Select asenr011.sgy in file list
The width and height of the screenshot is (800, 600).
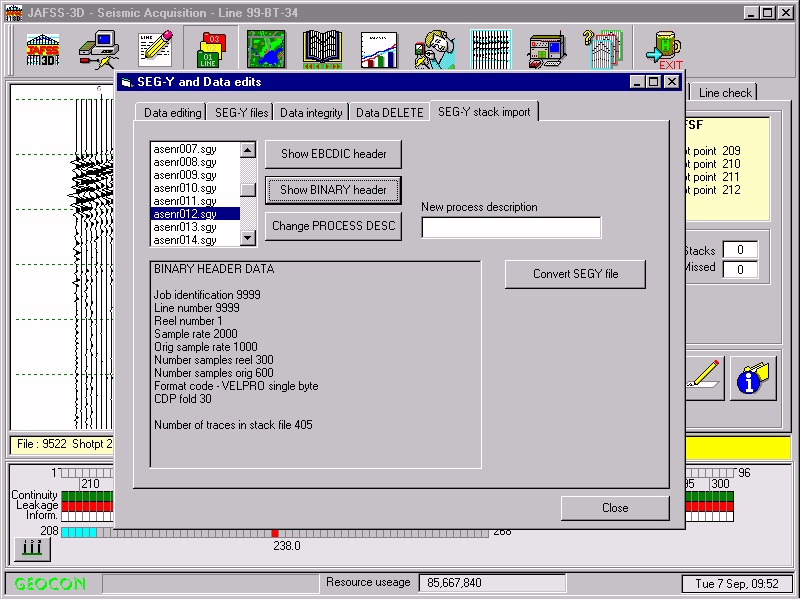[195, 201]
